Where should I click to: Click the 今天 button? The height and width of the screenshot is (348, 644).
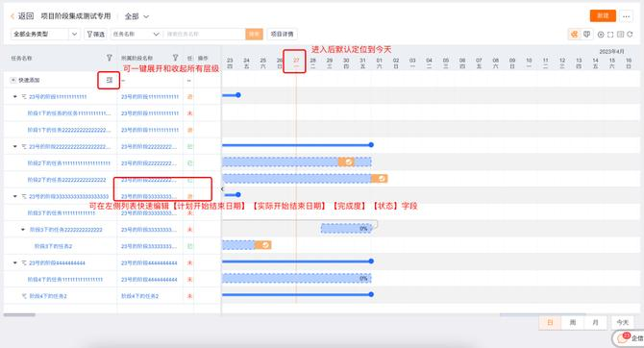click(622, 323)
